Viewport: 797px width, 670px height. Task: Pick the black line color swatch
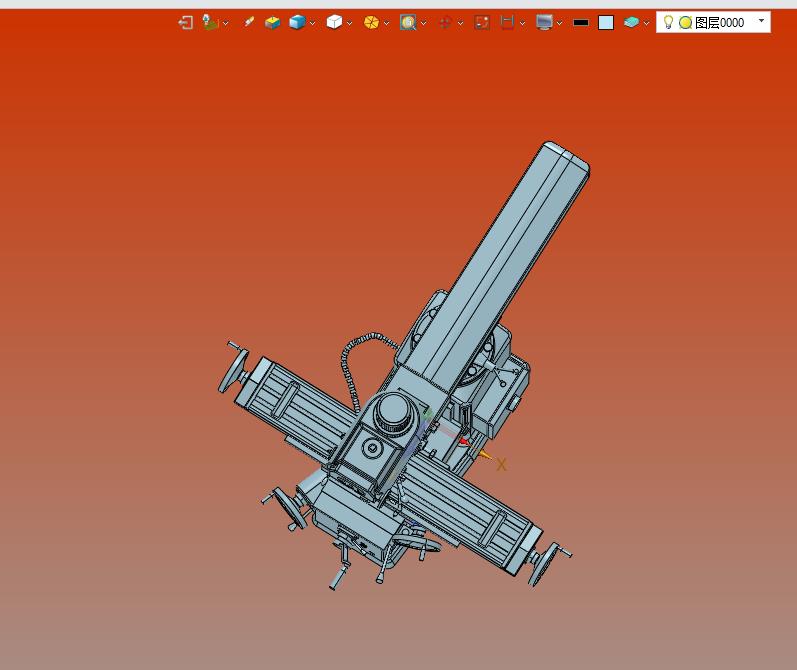point(581,23)
